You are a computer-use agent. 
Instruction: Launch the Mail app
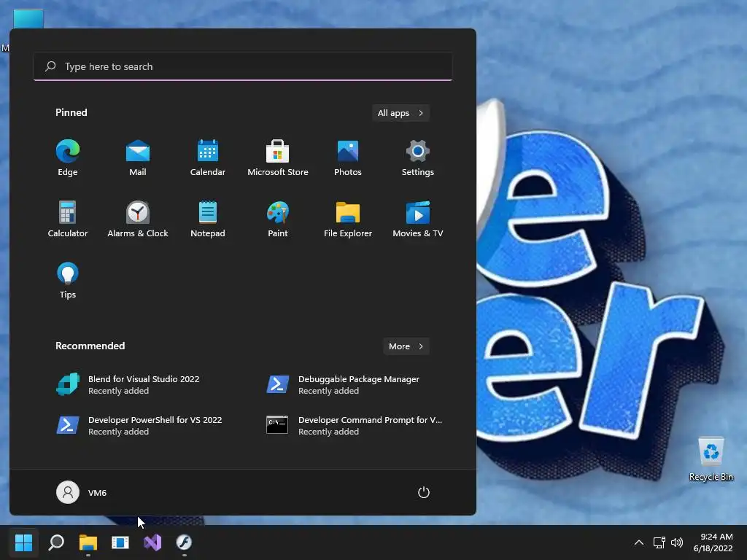pyautogui.click(x=138, y=158)
